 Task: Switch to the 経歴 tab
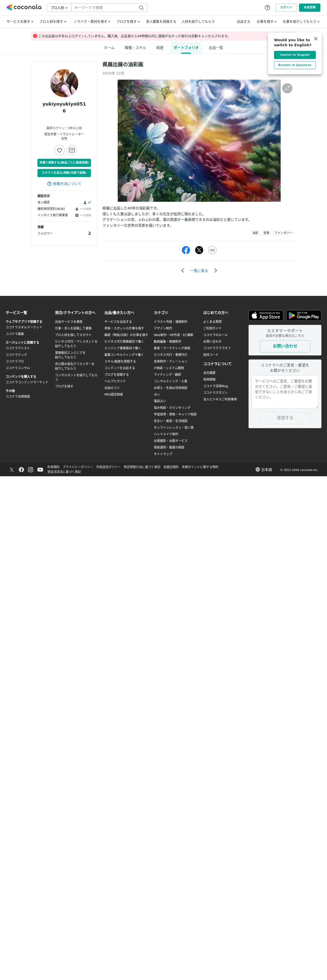[160, 48]
